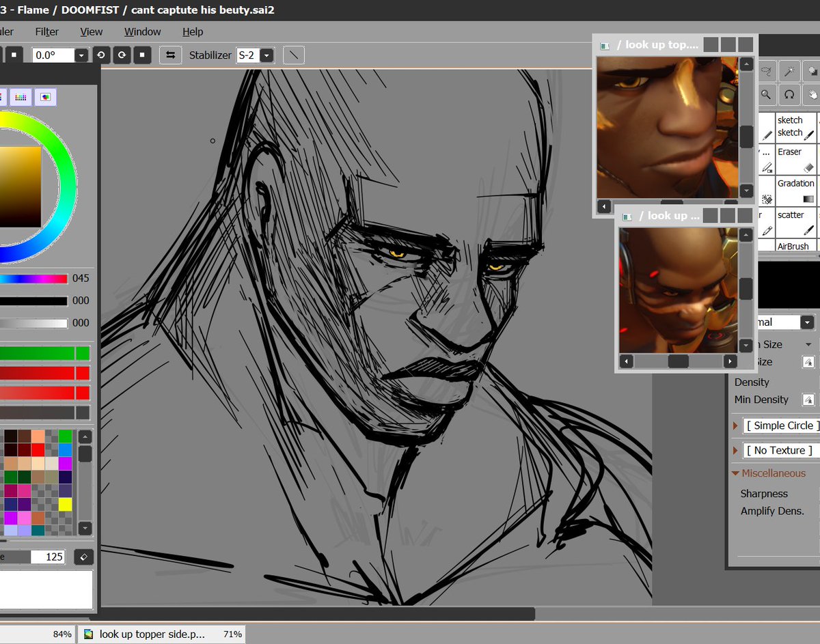This screenshot has height=644, width=820.
Task: Click top reference window scroll-up arrow
Action: coord(746,65)
